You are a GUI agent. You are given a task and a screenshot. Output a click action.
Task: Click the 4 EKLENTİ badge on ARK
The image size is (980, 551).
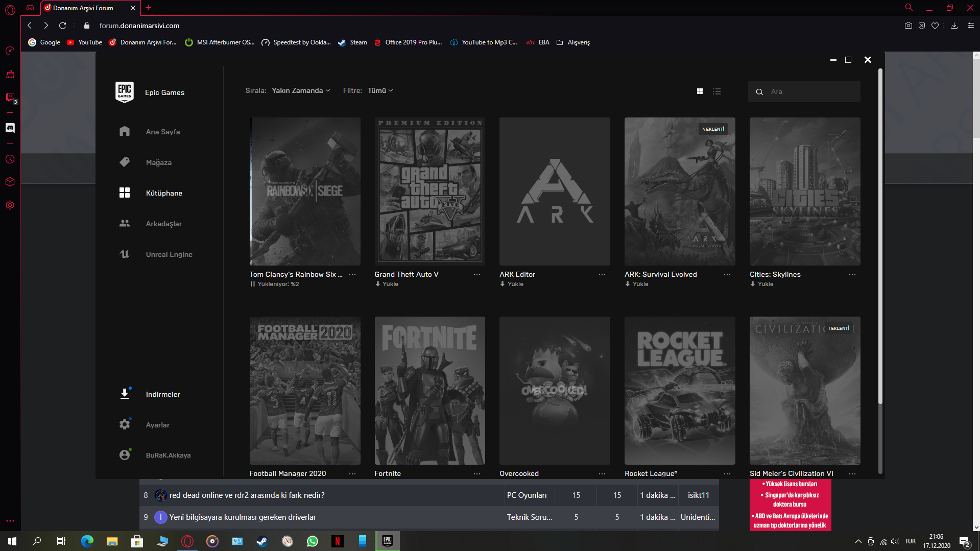pos(713,129)
